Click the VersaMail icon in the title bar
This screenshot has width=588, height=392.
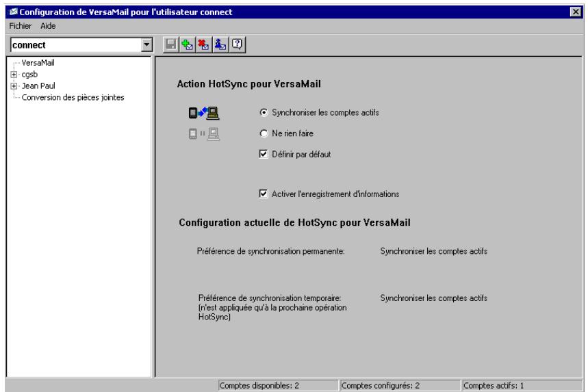(14, 12)
